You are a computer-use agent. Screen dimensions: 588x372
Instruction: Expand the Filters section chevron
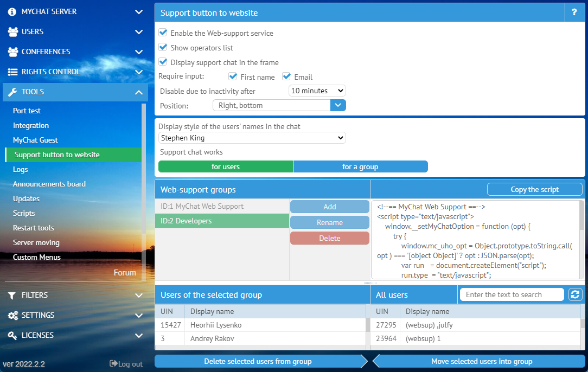(x=139, y=296)
